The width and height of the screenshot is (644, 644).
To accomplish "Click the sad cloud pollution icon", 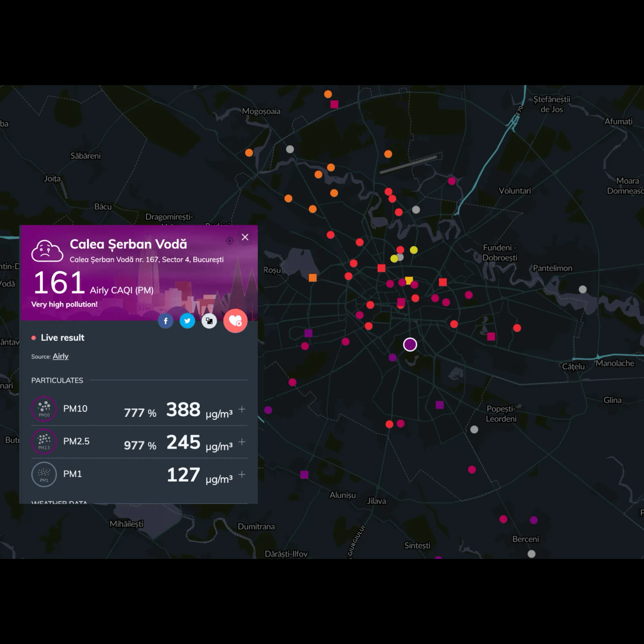I will coord(47,251).
